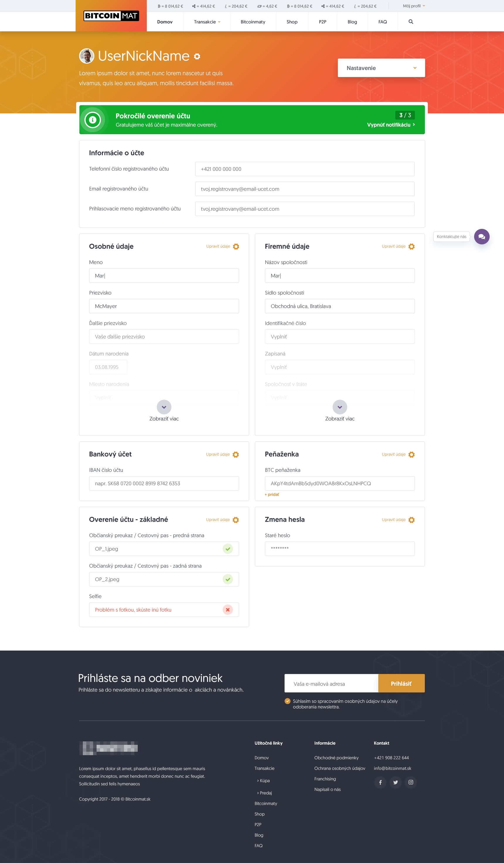
Task: Focus newsletter e-mail address field
Action: point(331,683)
